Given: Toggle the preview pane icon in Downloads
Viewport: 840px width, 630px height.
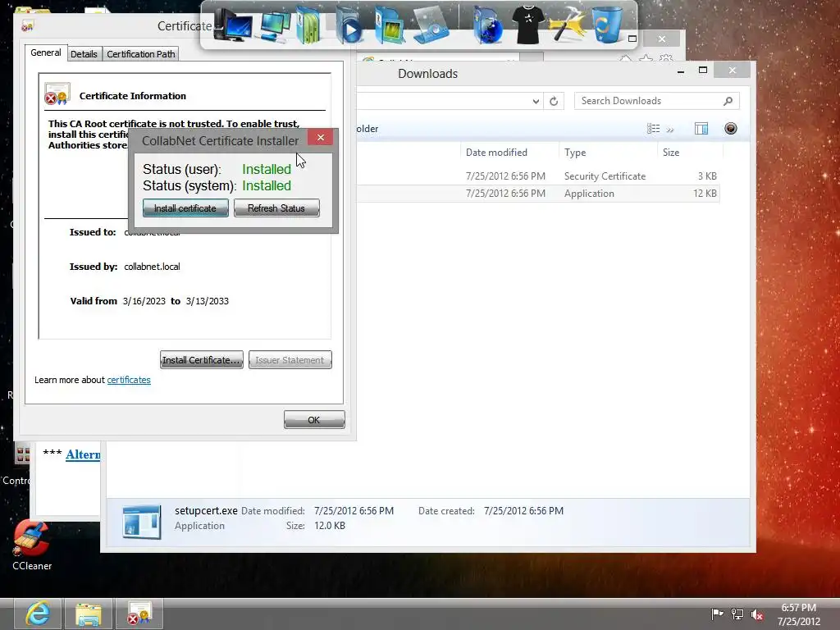Looking at the screenshot, I should [701, 129].
